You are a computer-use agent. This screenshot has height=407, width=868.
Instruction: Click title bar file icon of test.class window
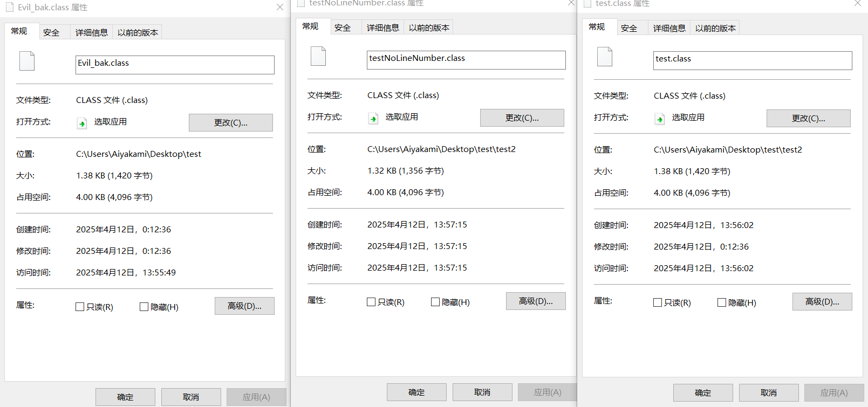click(x=587, y=3)
